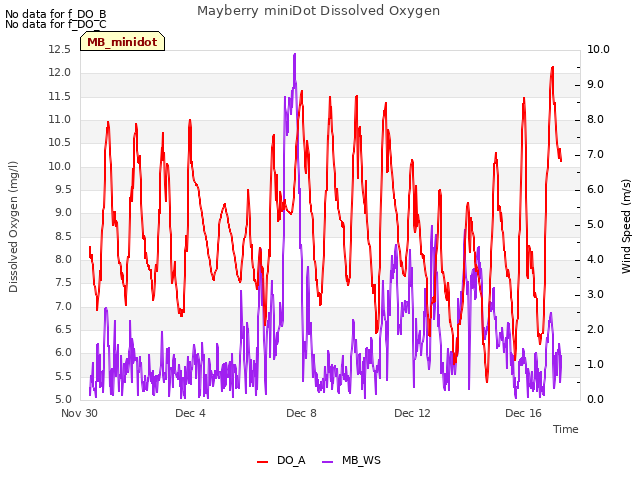
Task: Click the 5.5 left axis value
Action: pyautogui.click(x=63, y=377)
